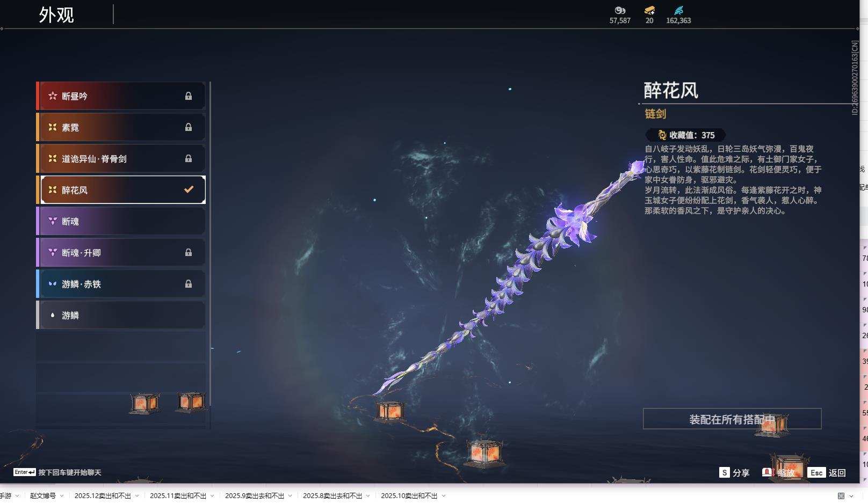Click the lock icon on 断魂·升卿
The height and width of the screenshot is (504, 868).
pos(189,252)
